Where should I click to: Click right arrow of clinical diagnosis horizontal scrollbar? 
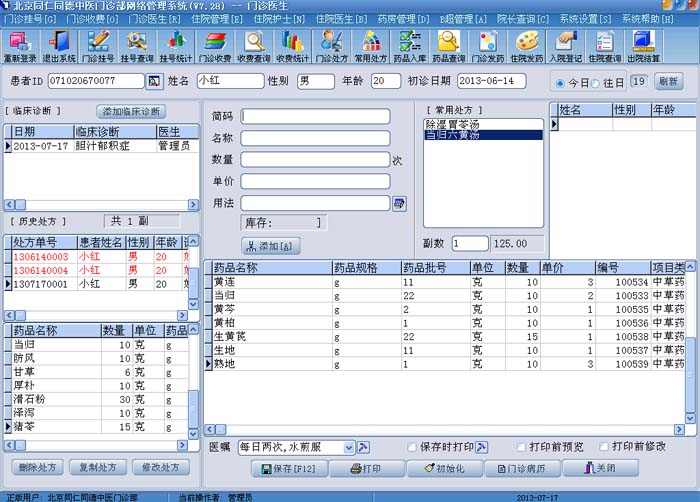click(x=193, y=205)
